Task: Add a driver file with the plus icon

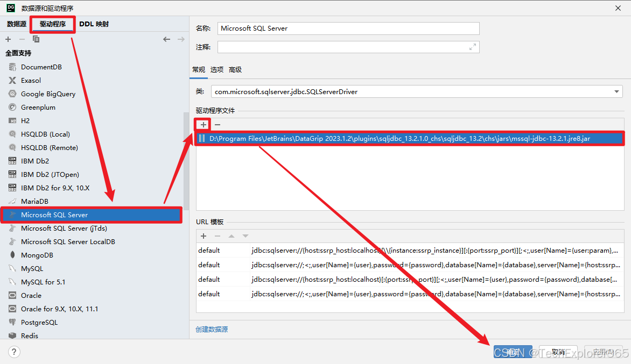Action: pyautogui.click(x=202, y=124)
